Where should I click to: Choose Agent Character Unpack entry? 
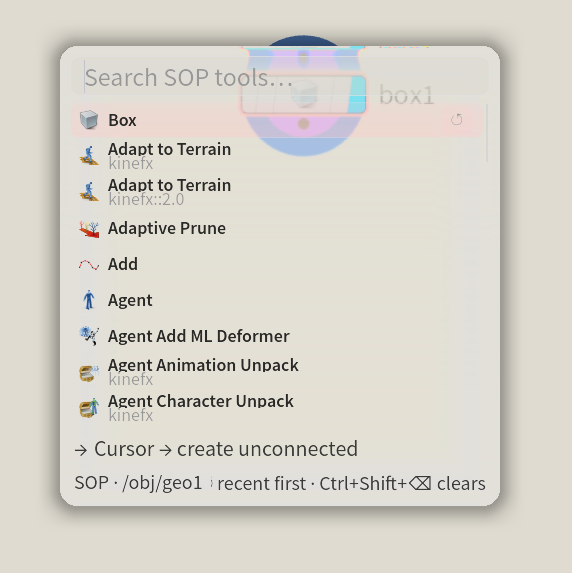point(277,408)
